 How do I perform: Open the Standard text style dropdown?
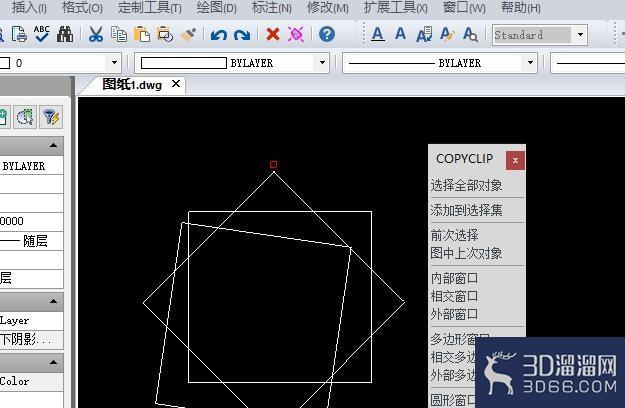point(580,35)
